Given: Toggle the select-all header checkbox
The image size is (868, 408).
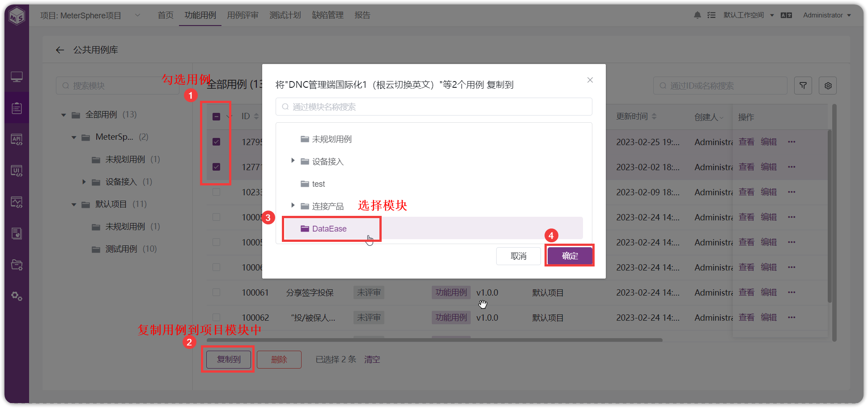Looking at the screenshot, I should pos(216,116).
